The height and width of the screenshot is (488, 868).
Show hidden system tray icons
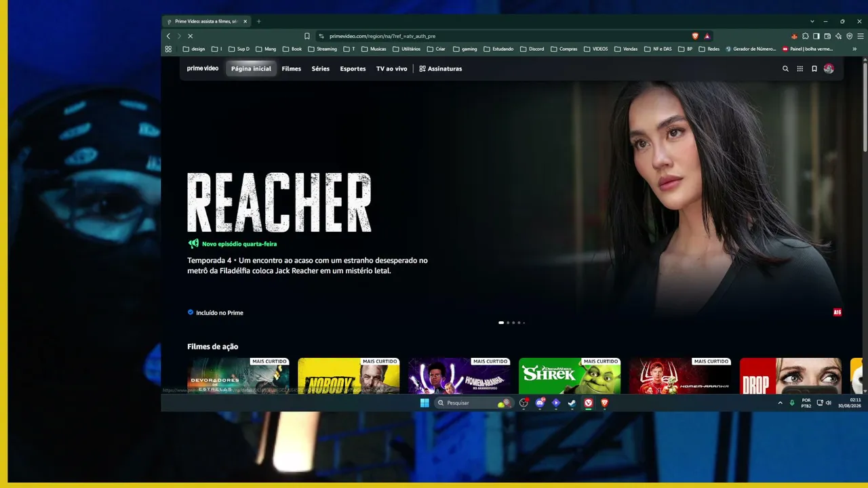click(x=780, y=403)
